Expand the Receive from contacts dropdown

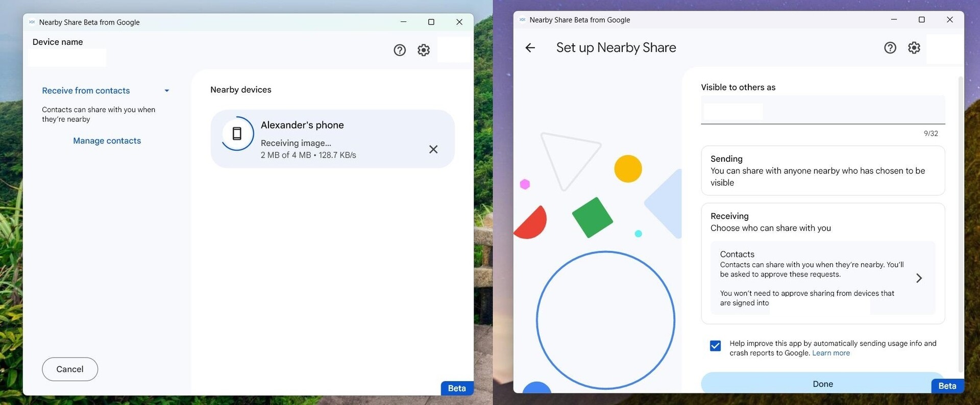pyautogui.click(x=166, y=91)
